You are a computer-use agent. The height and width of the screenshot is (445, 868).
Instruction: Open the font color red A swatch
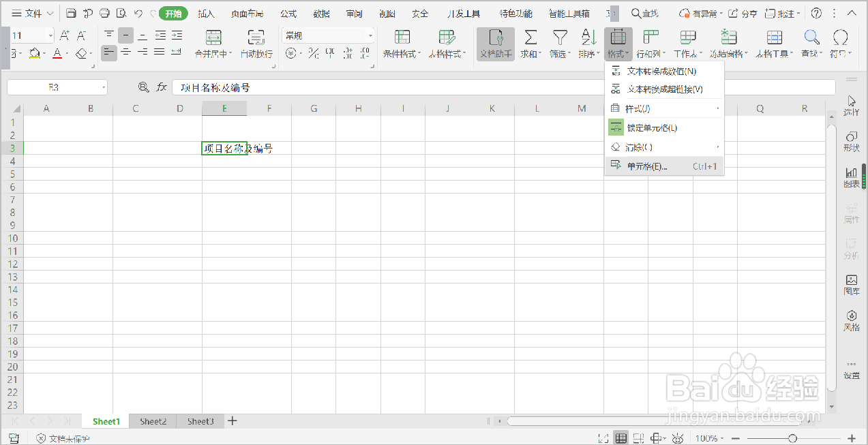coord(57,52)
